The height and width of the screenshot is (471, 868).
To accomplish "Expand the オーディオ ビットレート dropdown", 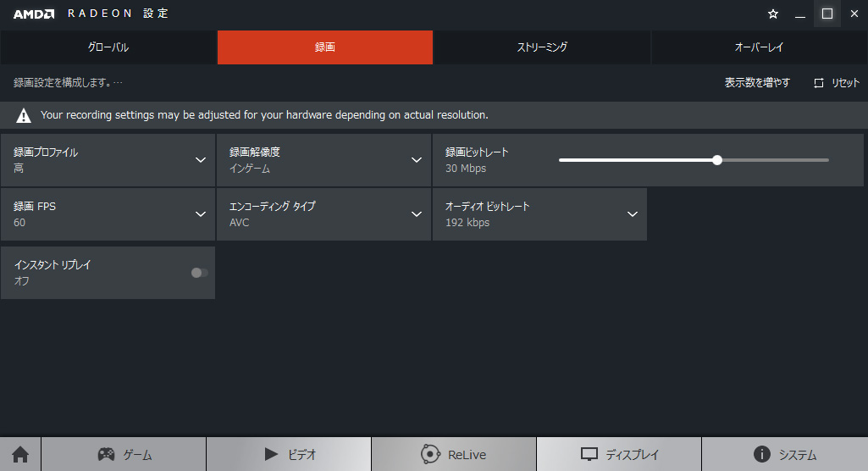I will [x=539, y=214].
